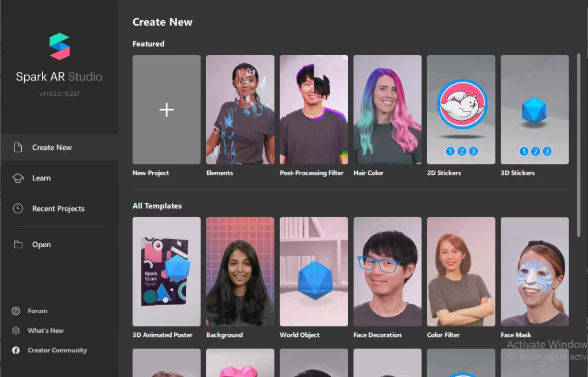Select the Hair Color template
This screenshot has width=588, height=377.
click(387, 110)
